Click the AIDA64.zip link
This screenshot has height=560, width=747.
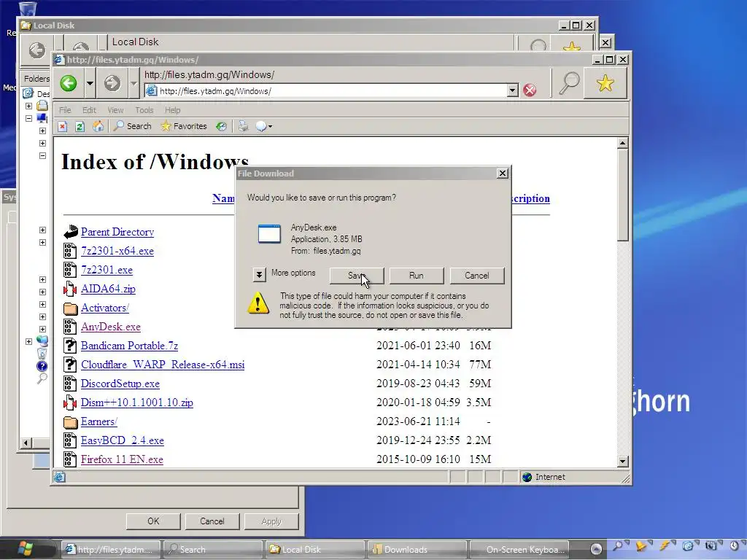[108, 289]
